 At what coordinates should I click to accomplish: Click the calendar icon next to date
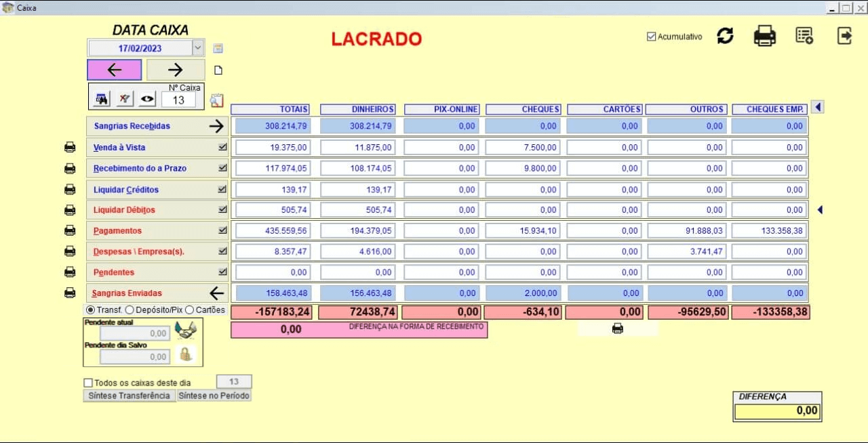(218, 48)
